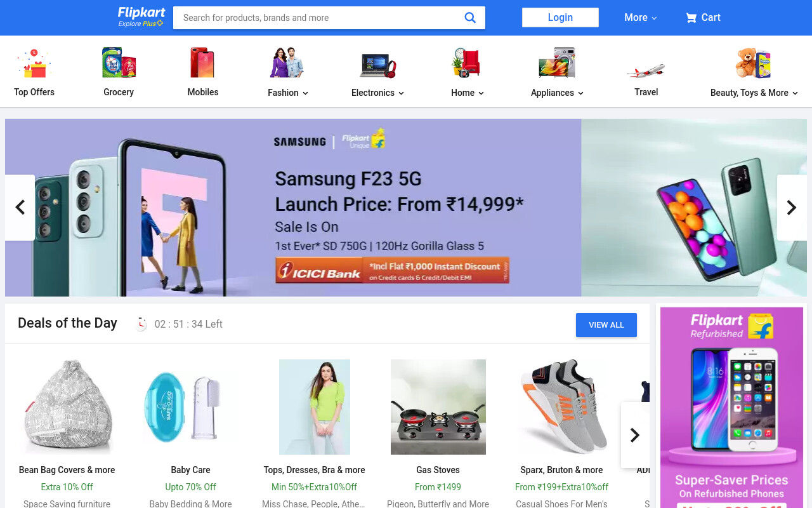
Task: Open Beauty, Toys & More menu
Action: click(x=754, y=93)
